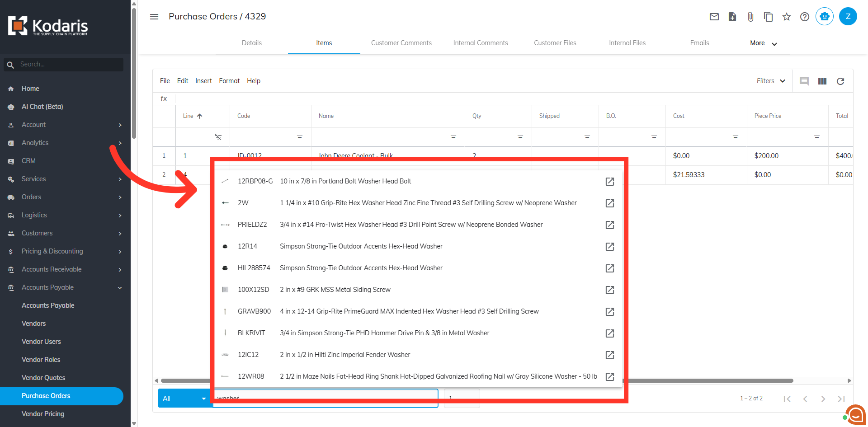Expand the More tabs dropdown
The width and height of the screenshot is (868, 427).
[x=764, y=43]
